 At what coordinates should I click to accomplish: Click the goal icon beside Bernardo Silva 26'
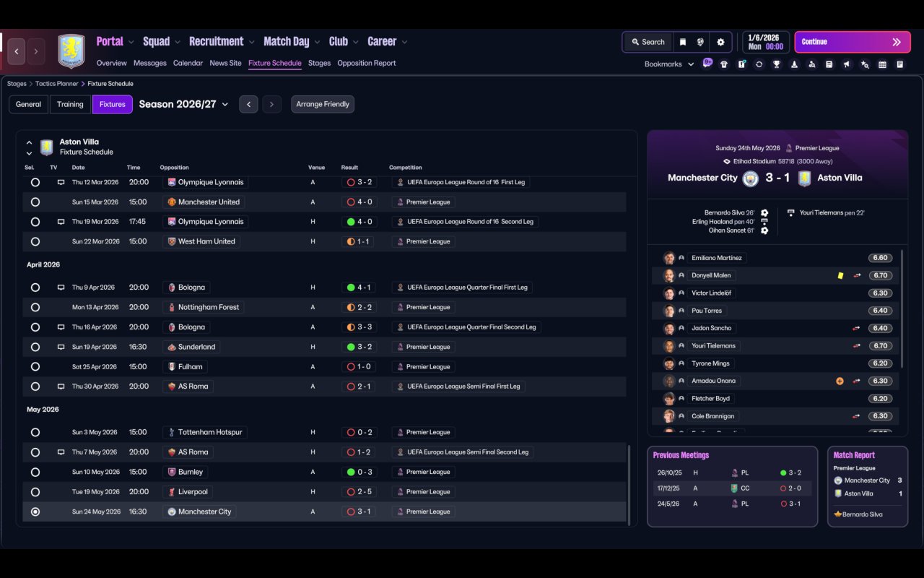pos(764,213)
